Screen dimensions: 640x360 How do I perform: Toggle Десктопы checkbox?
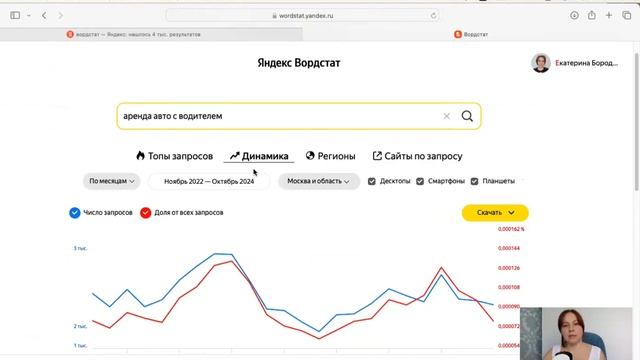pos(371,181)
